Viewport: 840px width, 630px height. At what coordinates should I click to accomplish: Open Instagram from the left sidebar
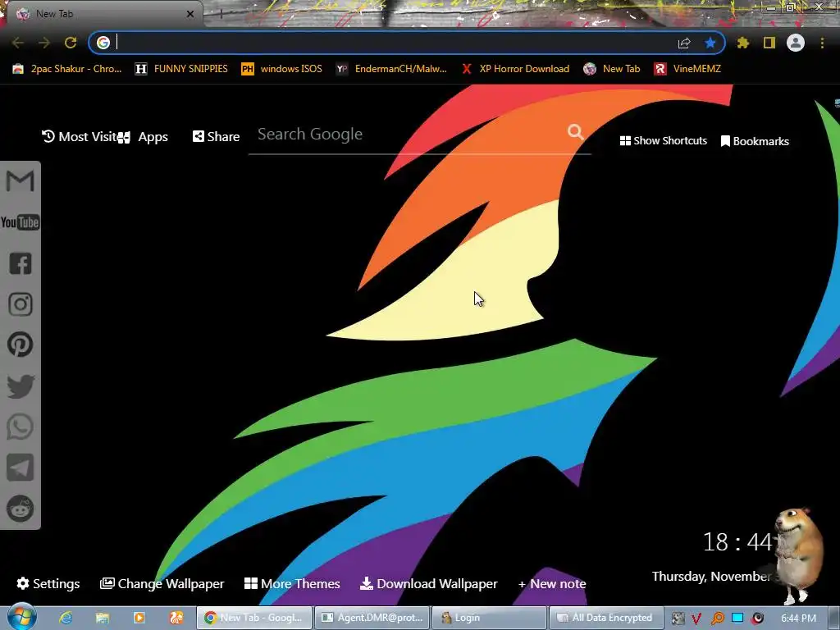tap(21, 304)
